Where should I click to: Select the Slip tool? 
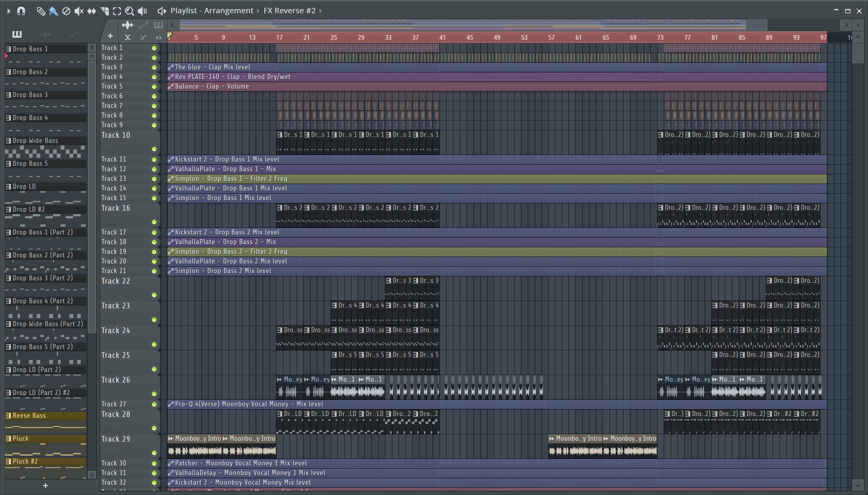click(x=91, y=11)
